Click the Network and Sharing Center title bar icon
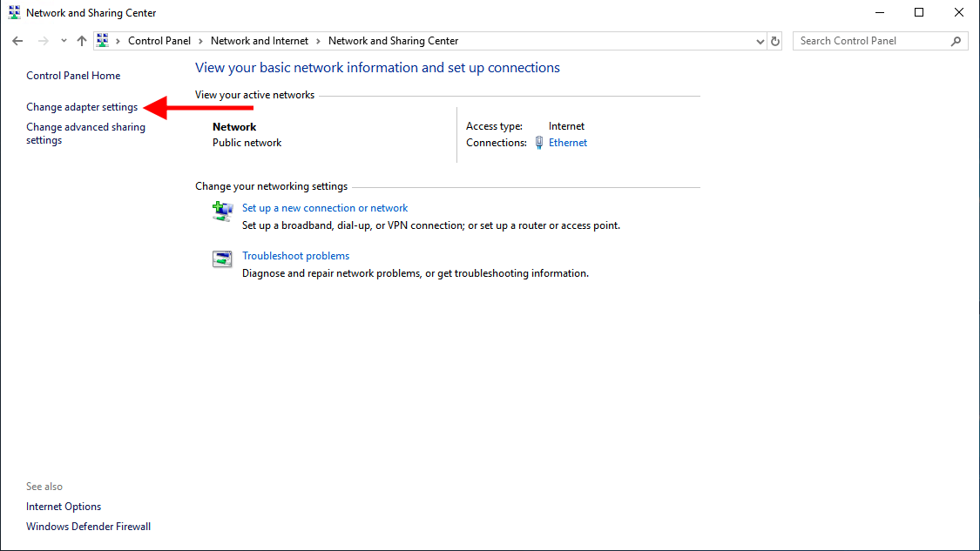This screenshot has width=980, height=551. pos(15,12)
